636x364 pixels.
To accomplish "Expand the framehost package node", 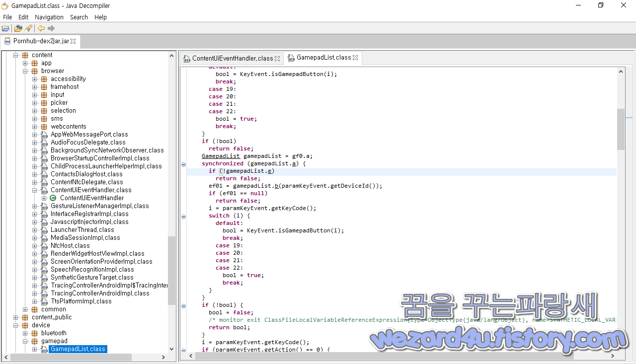I will (35, 87).
